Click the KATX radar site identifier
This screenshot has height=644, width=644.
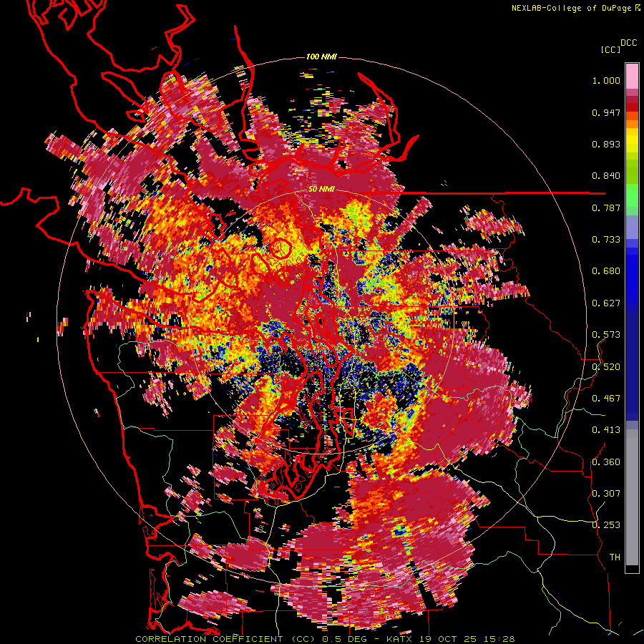click(400, 639)
